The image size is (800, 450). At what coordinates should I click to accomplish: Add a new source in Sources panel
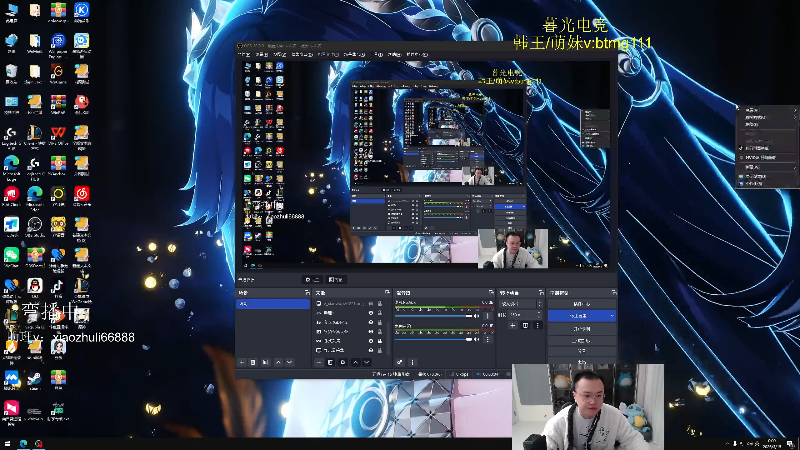[319, 362]
